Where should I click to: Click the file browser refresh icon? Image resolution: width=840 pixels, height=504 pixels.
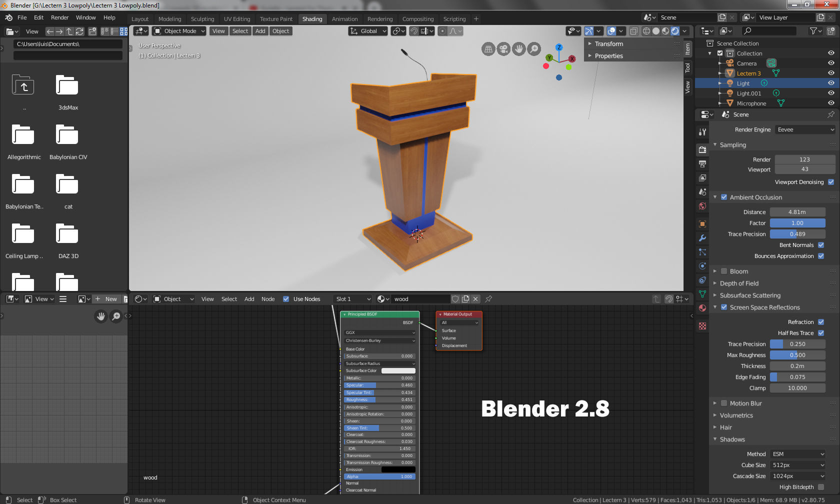[x=79, y=31]
